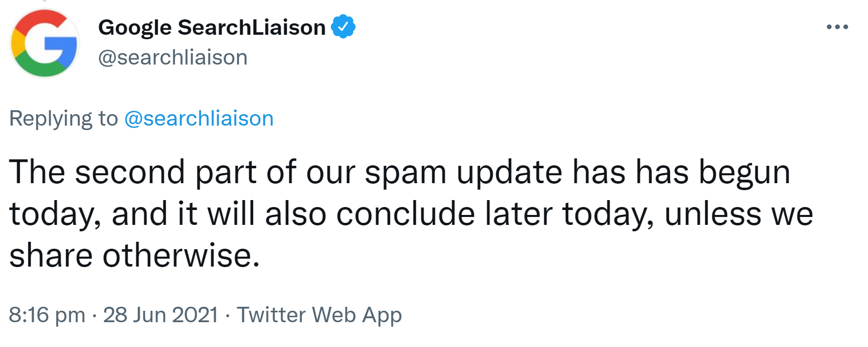Viewport: 868px width, 347px height.
Task: Click the @searchliaison handle below the name
Action: 173,57
